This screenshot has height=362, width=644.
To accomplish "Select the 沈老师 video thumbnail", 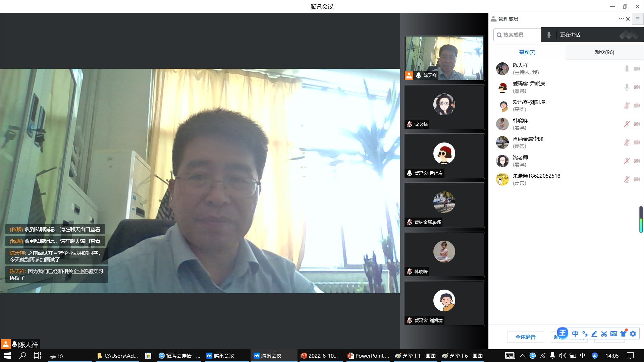I will pos(444,107).
